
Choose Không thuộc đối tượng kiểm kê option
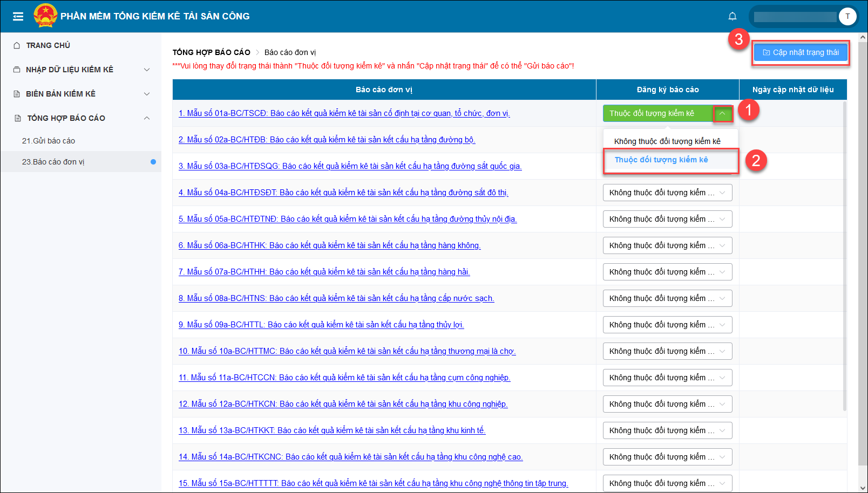[x=667, y=141]
